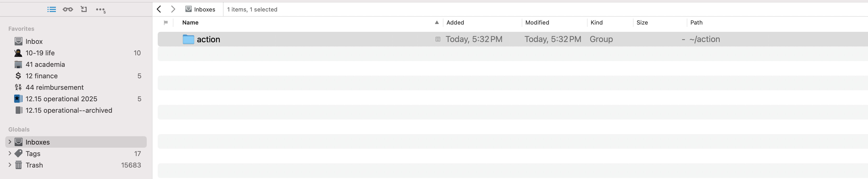Screen dimensions: 868x179
Task: Go back with the left chevron
Action: (x=159, y=9)
